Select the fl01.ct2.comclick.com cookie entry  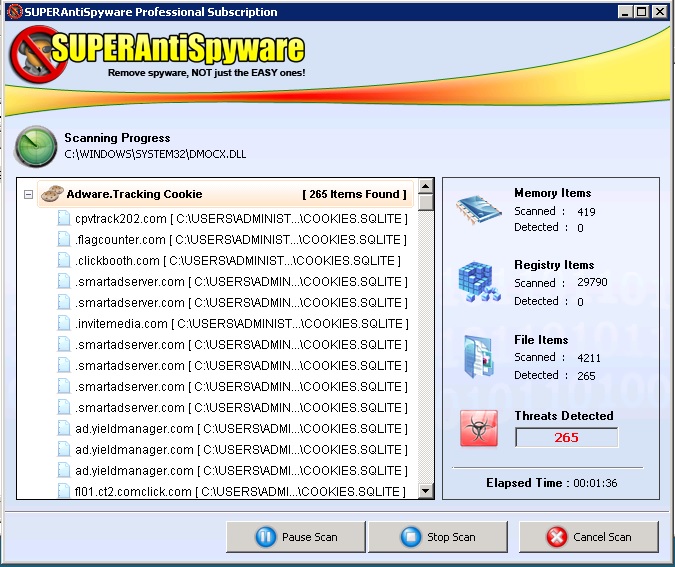point(240,492)
